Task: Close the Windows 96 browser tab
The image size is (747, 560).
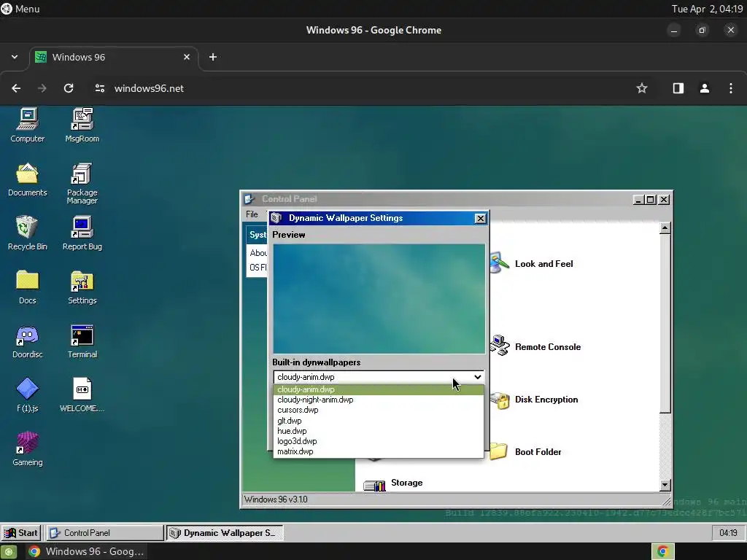Action: pyautogui.click(x=187, y=57)
